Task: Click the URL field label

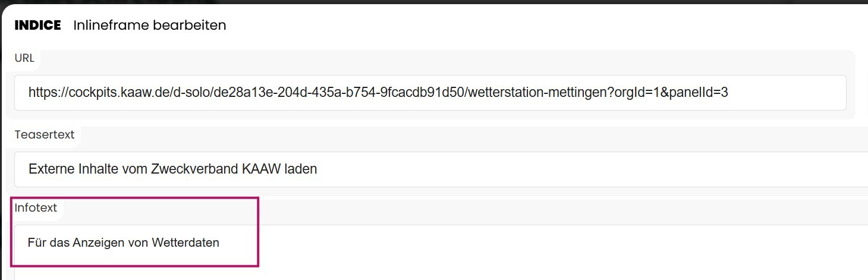Action: (x=24, y=58)
